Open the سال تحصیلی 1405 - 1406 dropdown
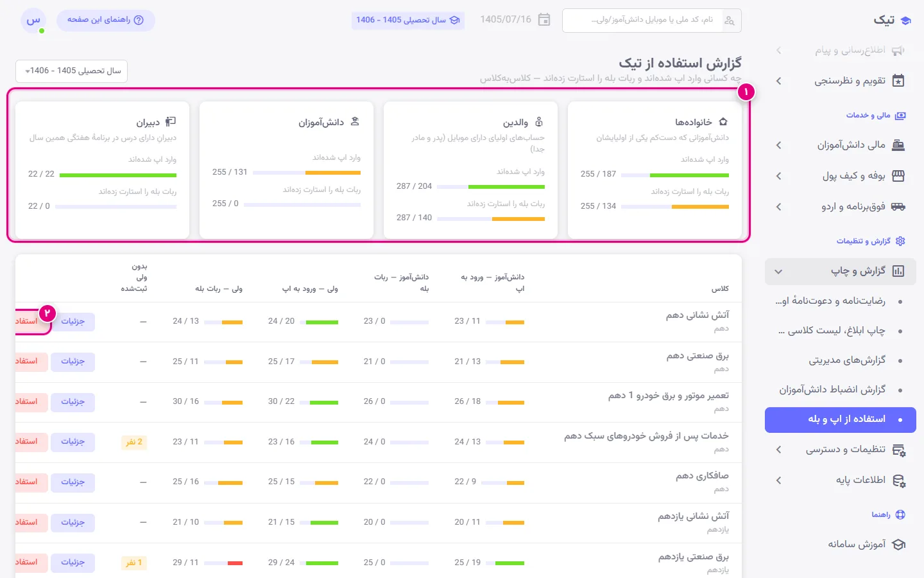Image resolution: width=924 pixels, height=578 pixels. click(x=72, y=71)
